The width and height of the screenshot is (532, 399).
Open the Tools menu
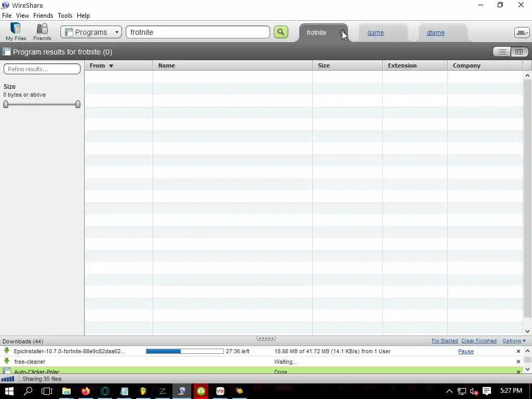click(65, 16)
